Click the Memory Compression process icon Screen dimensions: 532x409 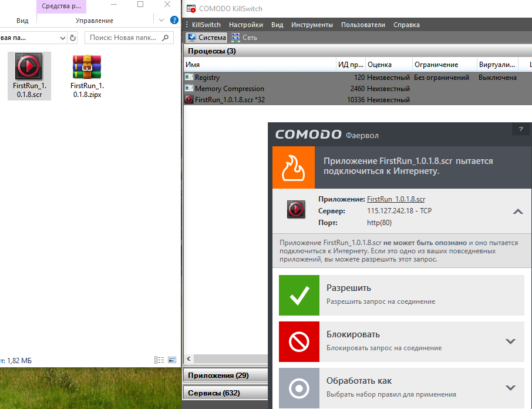tap(189, 88)
